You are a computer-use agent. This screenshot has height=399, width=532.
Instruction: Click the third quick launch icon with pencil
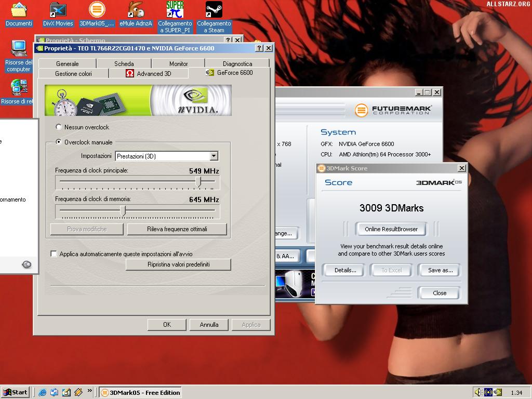point(66,392)
